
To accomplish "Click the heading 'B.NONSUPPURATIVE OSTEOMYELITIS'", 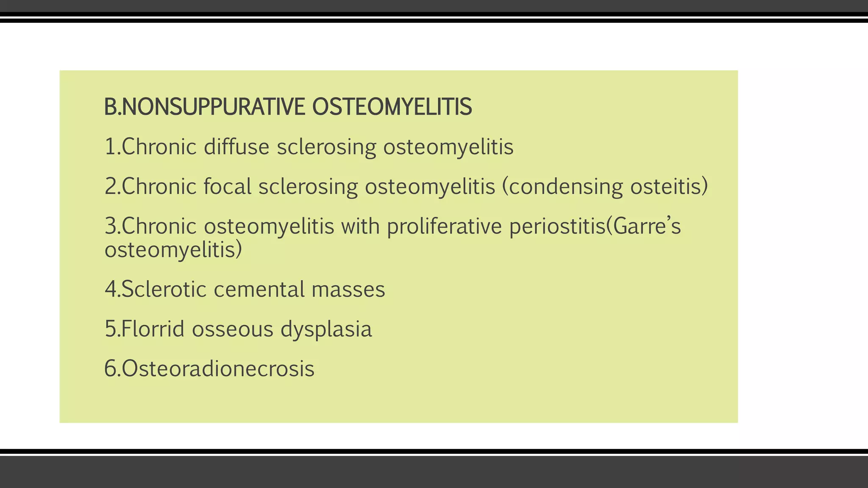I will (288, 107).
